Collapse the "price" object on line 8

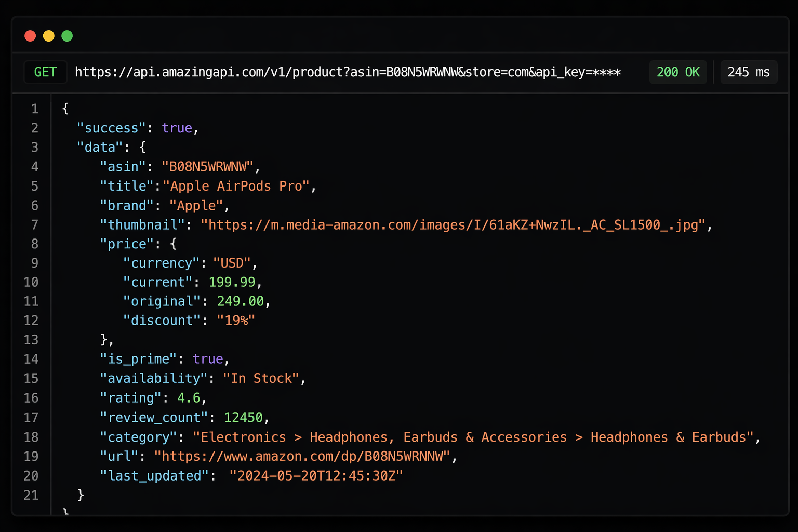point(174,244)
